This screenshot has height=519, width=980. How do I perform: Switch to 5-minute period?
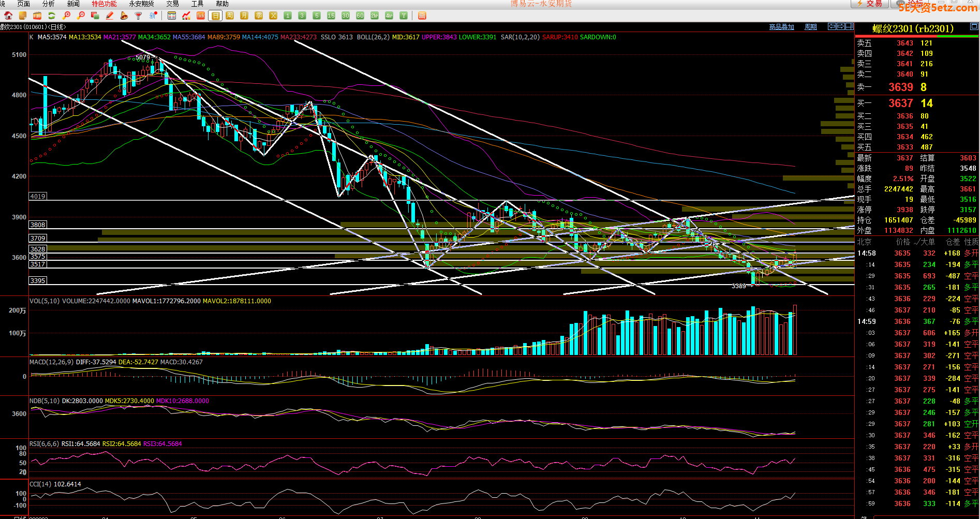(317, 16)
